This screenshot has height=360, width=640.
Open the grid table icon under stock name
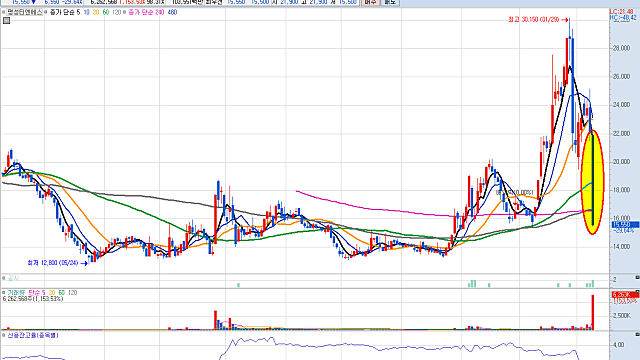coord(6,20)
